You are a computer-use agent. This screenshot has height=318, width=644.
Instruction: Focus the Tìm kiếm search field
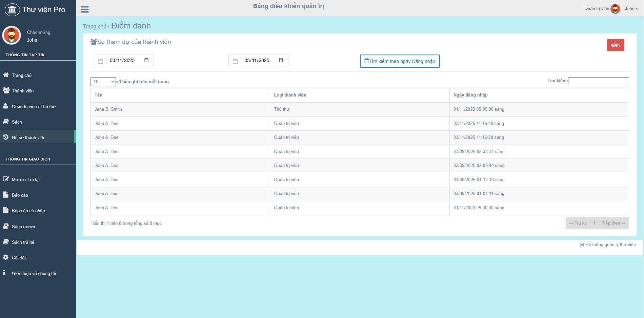598,81
